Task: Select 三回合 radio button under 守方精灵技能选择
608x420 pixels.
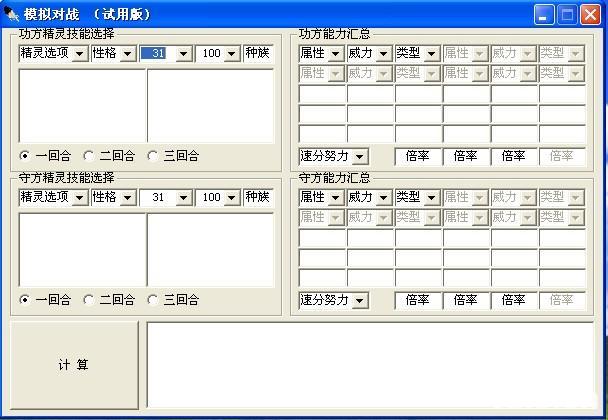Action: pyautogui.click(x=152, y=300)
